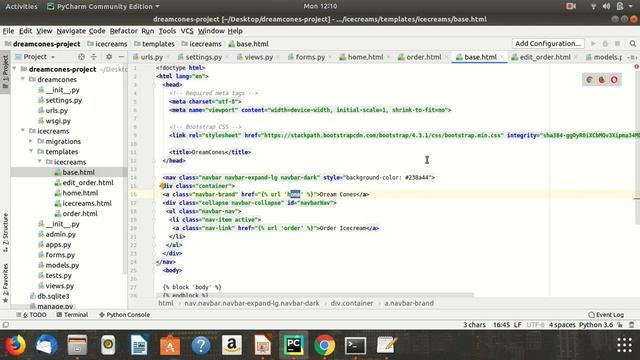Click the Run green arrow icon
This screenshot has width=640, height=360.
point(593,44)
